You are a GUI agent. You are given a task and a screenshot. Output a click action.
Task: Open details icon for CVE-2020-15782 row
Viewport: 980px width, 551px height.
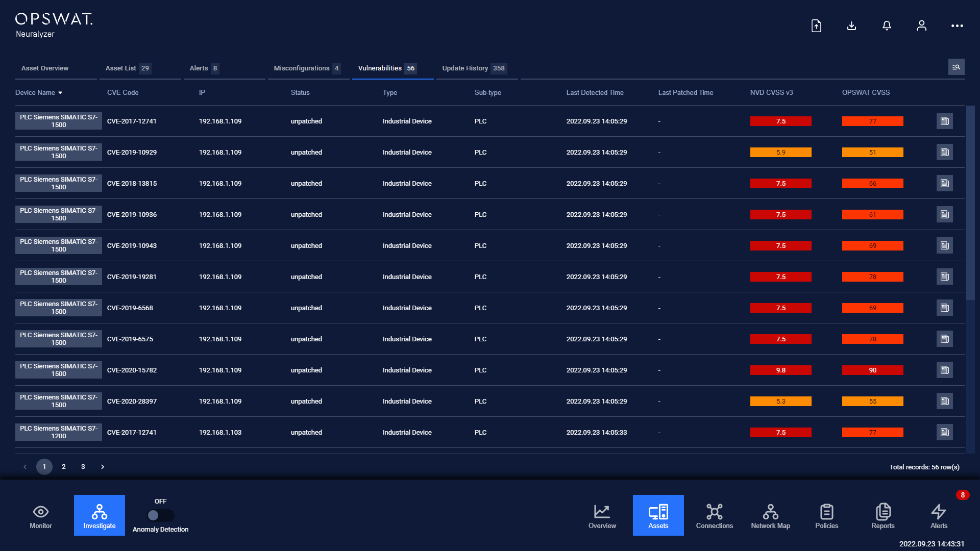click(x=944, y=370)
